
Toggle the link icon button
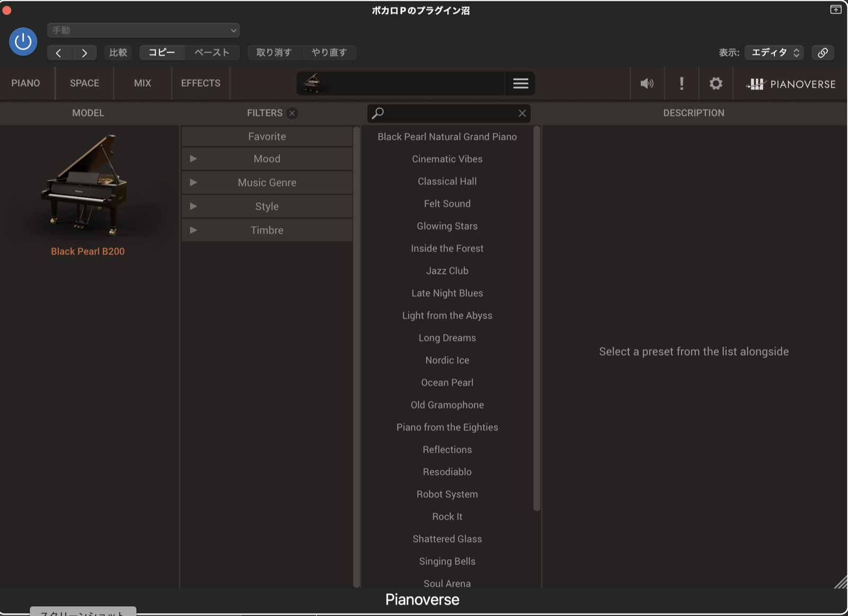coord(823,52)
